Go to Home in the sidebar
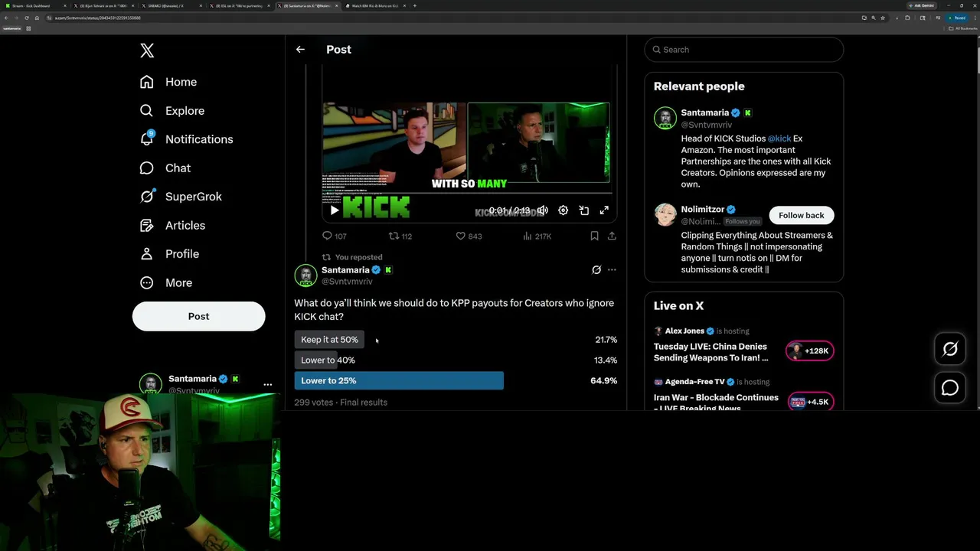The height and width of the screenshot is (551, 980). pos(169,82)
